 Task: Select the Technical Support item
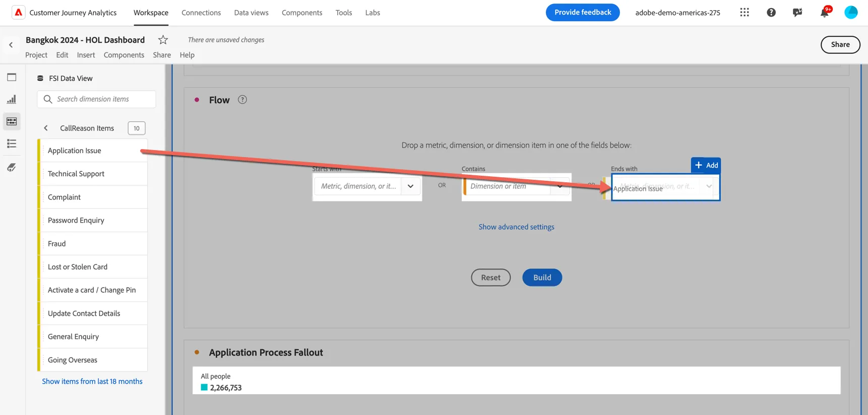click(93, 174)
